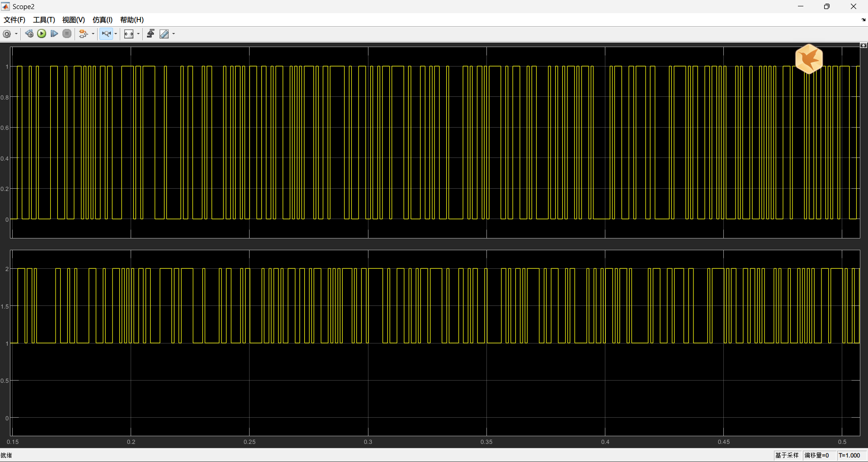This screenshot has height=462, width=868.
Task: Expand the zoom tool dropdown arrow
Action: 116,34
